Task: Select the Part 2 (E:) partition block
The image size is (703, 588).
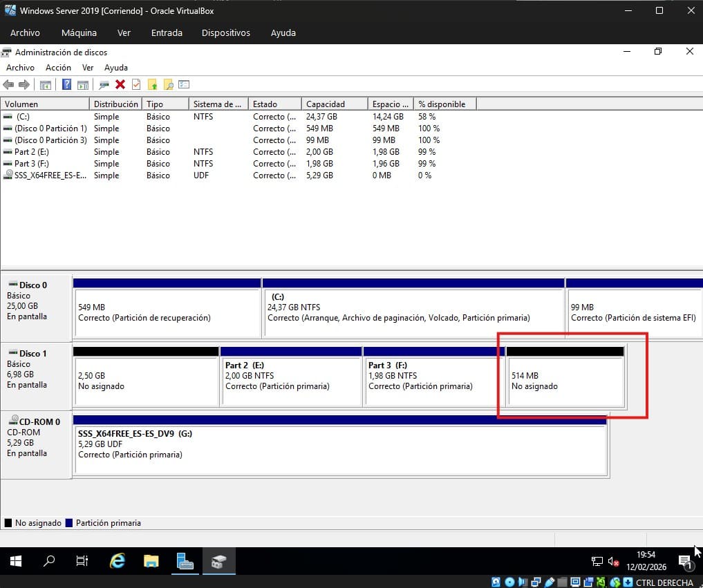Action: pos(292,381)
